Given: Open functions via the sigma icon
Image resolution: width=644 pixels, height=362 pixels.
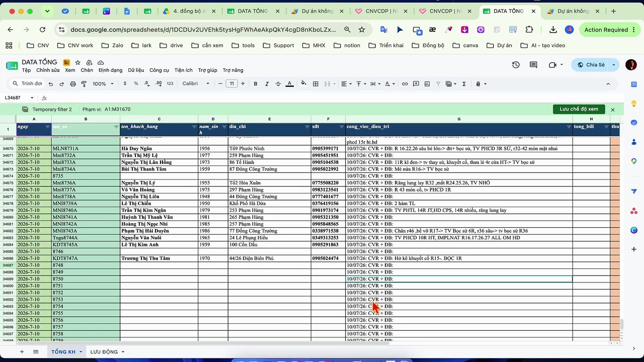Looking at the screenshot, I should point(464,84).
